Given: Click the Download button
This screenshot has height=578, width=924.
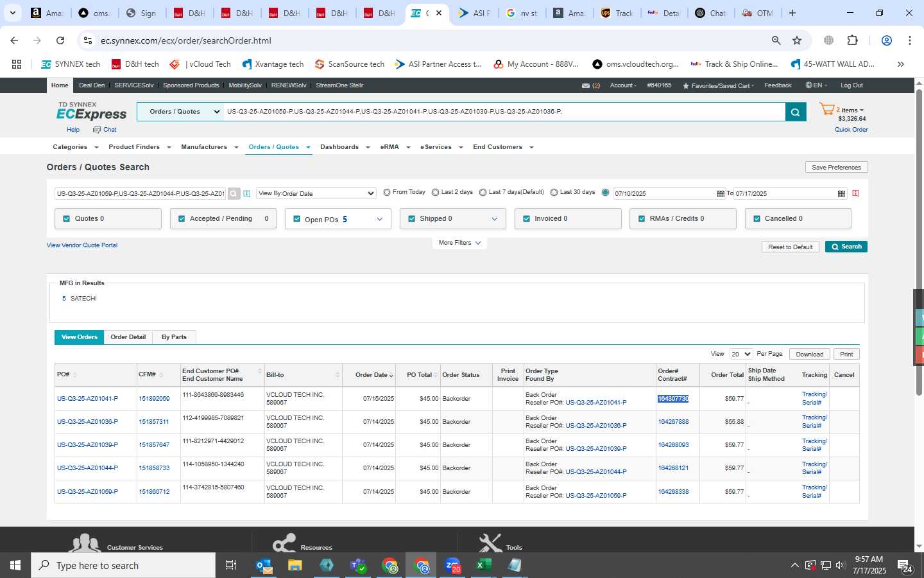Looking at the screenshot, I should coord(809,355).
